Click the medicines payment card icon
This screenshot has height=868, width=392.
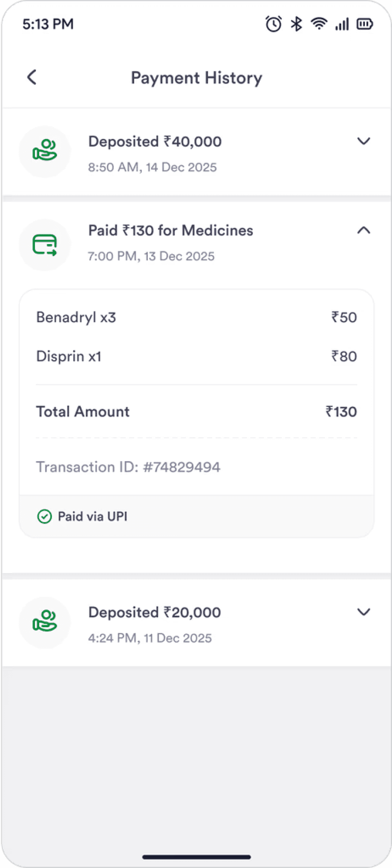click(45, 245)
